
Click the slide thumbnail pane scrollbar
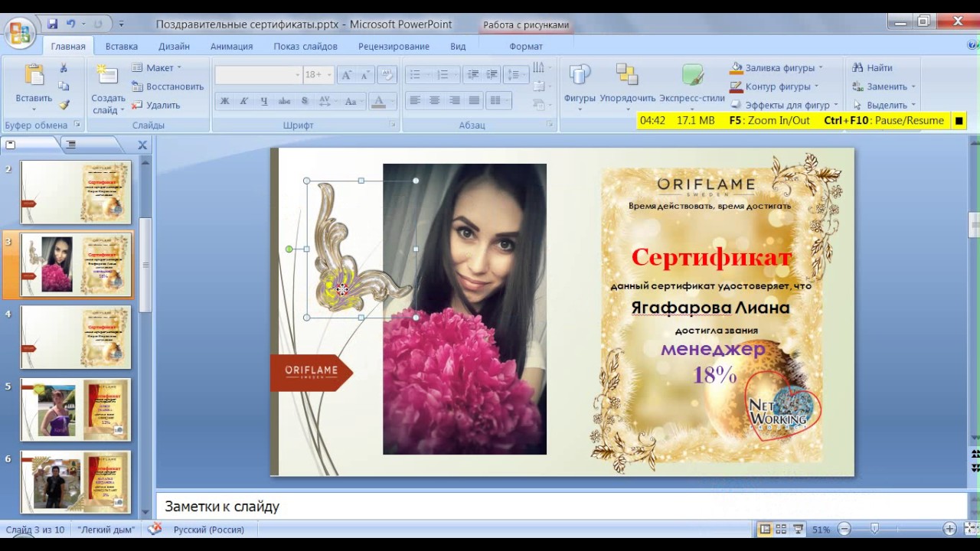[145, 264]
